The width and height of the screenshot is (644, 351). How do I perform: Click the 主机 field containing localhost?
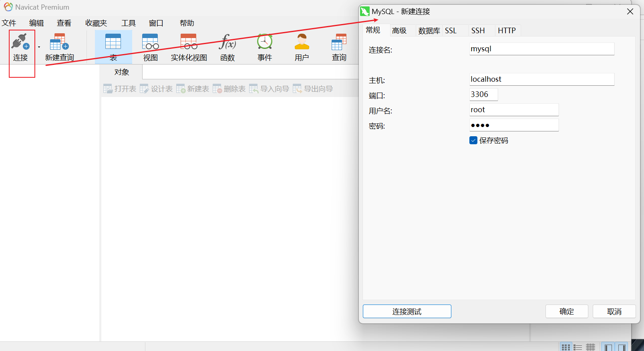542,79
